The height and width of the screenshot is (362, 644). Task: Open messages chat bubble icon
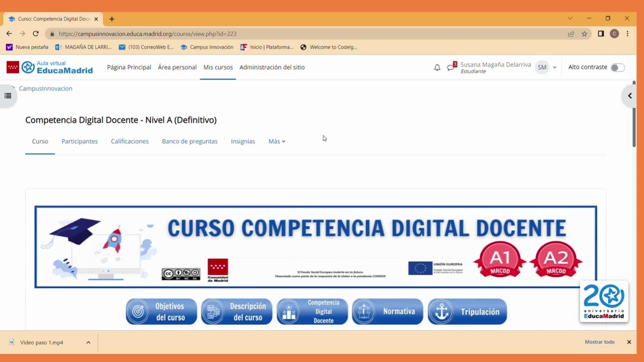click(x=451, y=67)
